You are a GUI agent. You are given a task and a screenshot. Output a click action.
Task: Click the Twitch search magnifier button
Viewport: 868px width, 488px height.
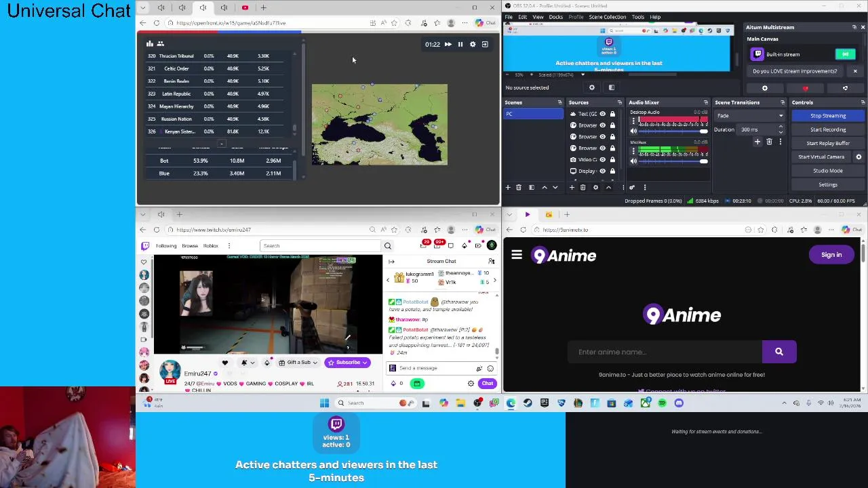(388, 246)
